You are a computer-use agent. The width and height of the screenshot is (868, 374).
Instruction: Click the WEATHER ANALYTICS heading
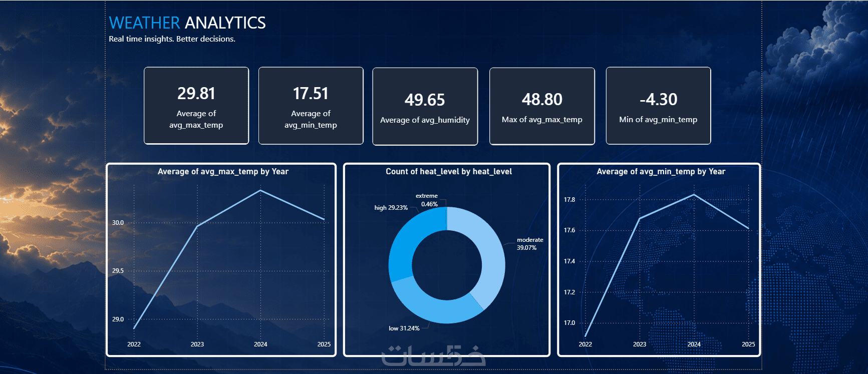point(187,23)
